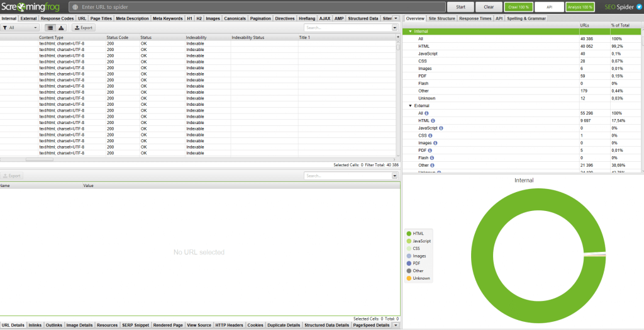Viewport: 644px width, 330px height.
Task: Click info icon beside External CSS
Action: tap(430, 135)
